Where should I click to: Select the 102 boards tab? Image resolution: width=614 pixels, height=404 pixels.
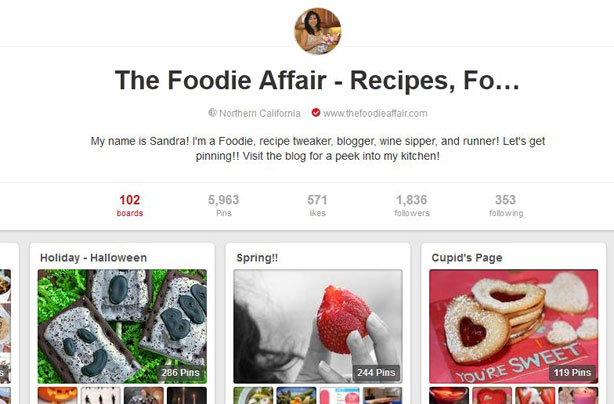click(x=130, y=206)
